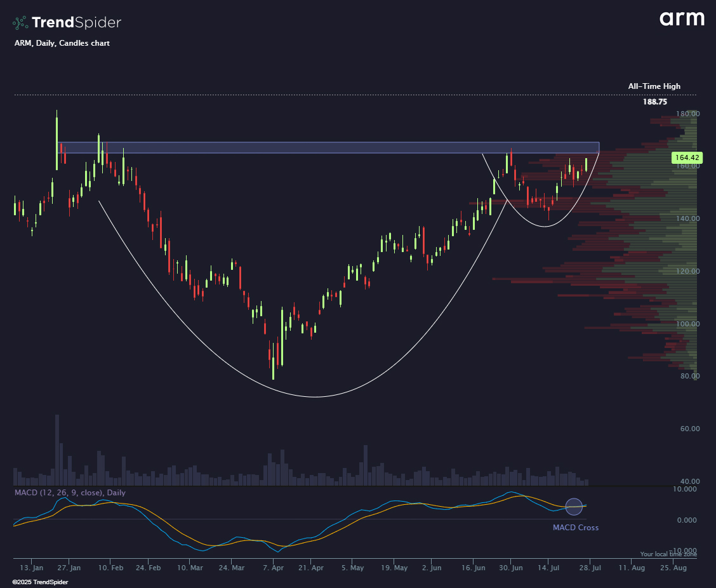The image size is (716, 588).
Task: Click the 80.00 price axis label
Action: (x=689, y=376)
